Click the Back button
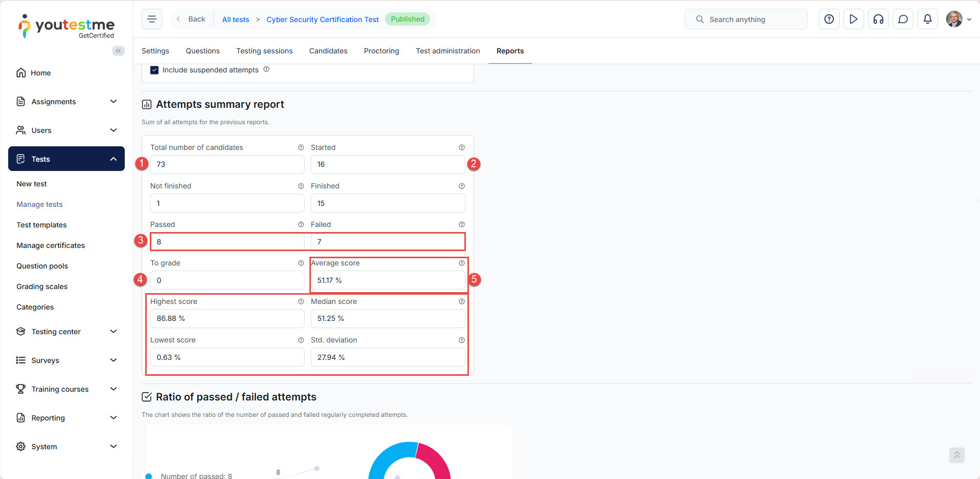This screenshot has height=479, width=980. point(191,19)
